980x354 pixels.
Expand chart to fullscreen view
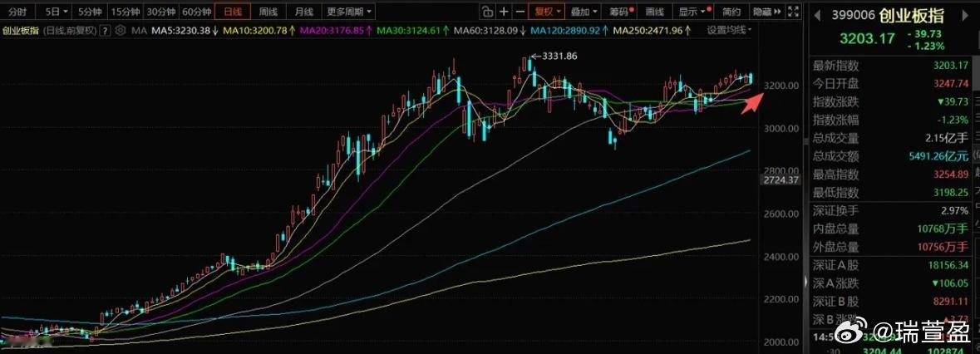click(x=793, y=12)
